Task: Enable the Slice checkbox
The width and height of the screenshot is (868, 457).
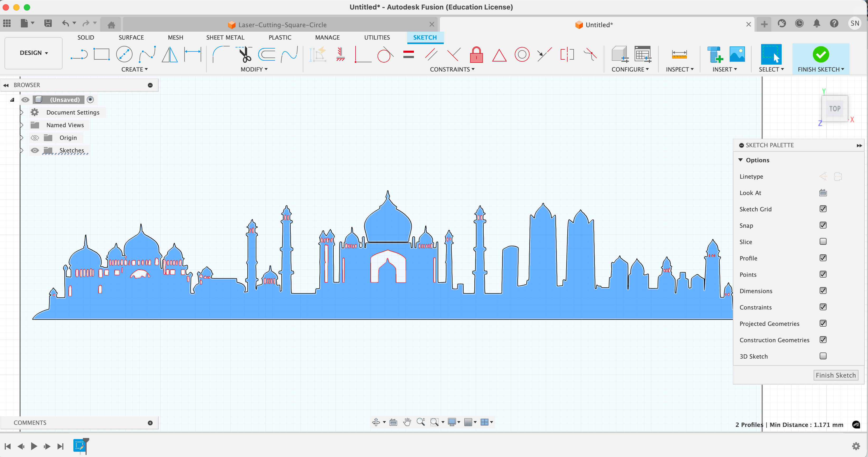Action: tap(823, 241)
